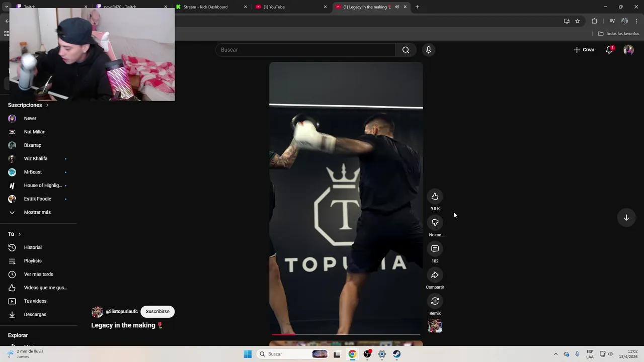The height and width of the screenshot is (362, 644).
Task: Open OBS Studio from the taskbar
Action: pyautogui.click(x=367, y=354)
